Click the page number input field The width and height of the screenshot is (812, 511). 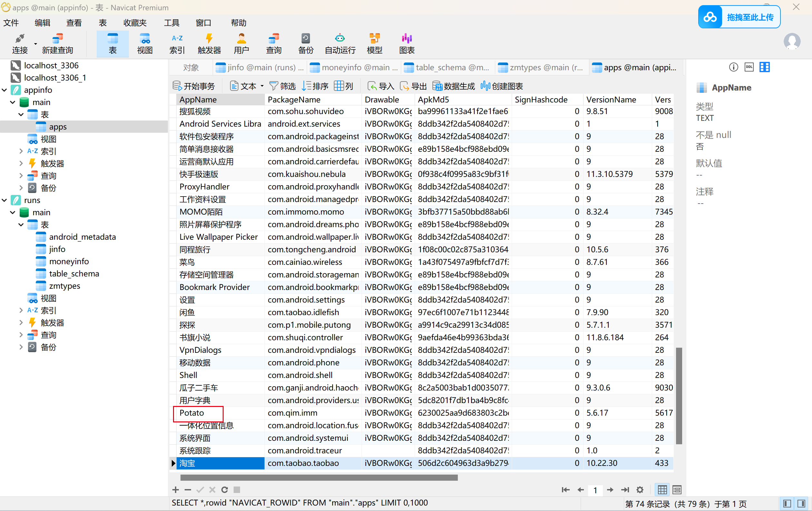pyautogui.click(x=595, y=490)
